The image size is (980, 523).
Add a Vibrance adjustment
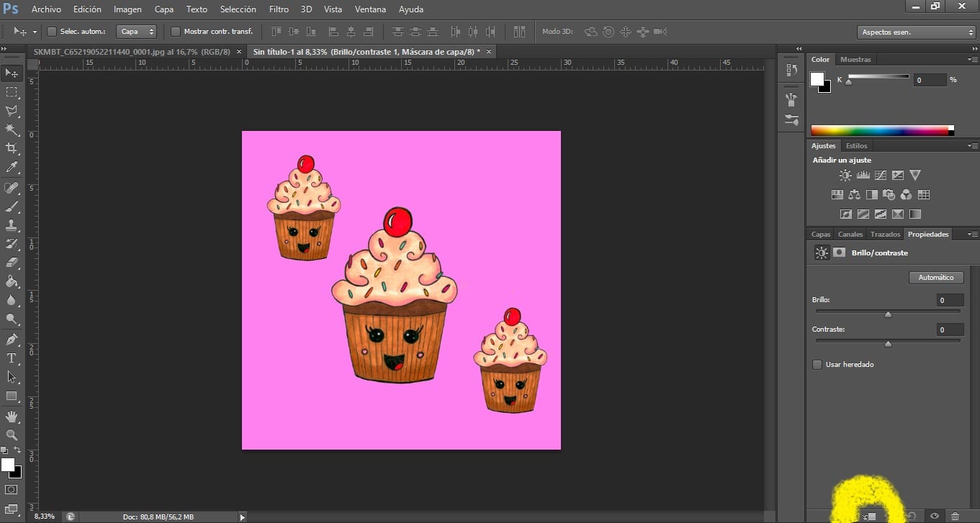pyautogui.click(x=915, y=175)
